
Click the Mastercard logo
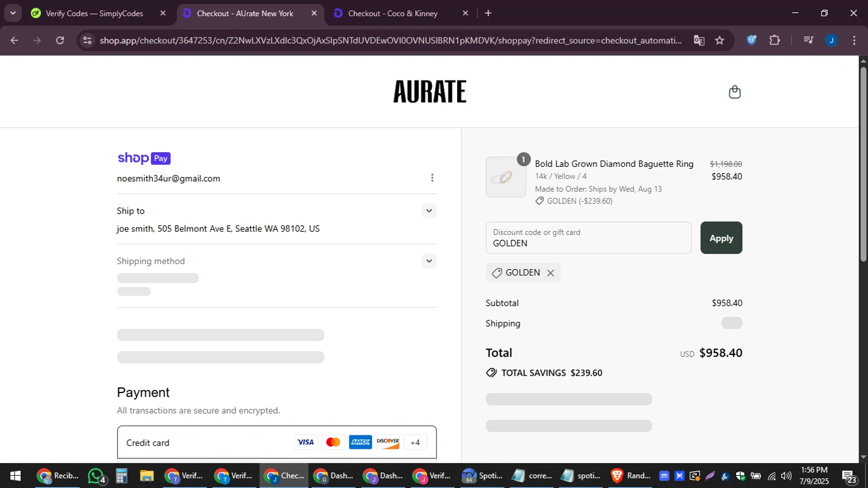pos(333,442)
